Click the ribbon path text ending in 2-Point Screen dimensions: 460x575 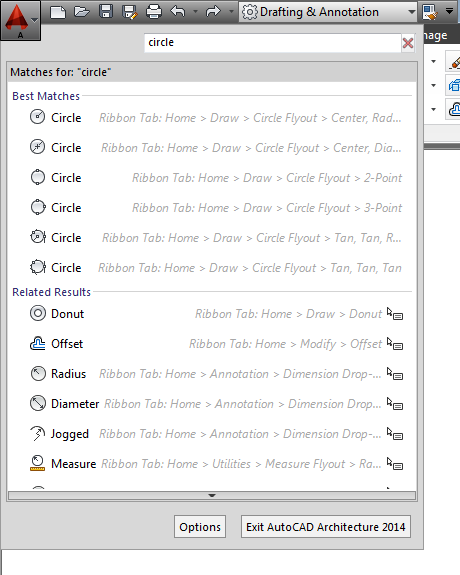[267, 178]
